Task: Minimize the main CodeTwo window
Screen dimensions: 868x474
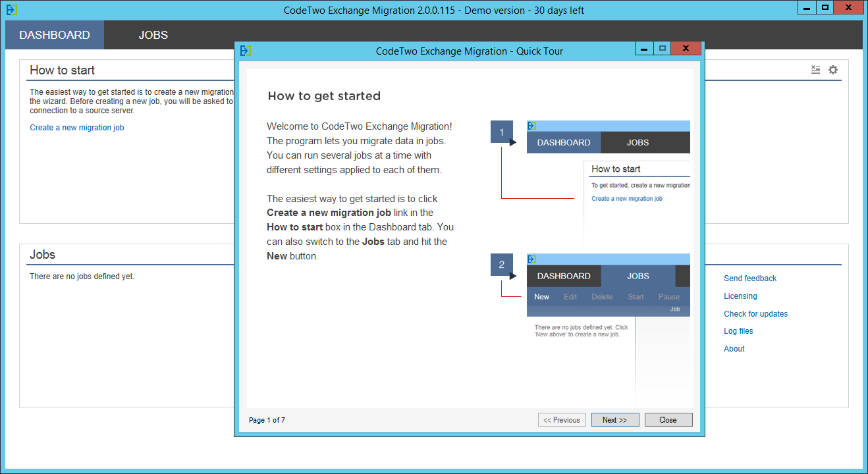Action: [x=806, y=8]
